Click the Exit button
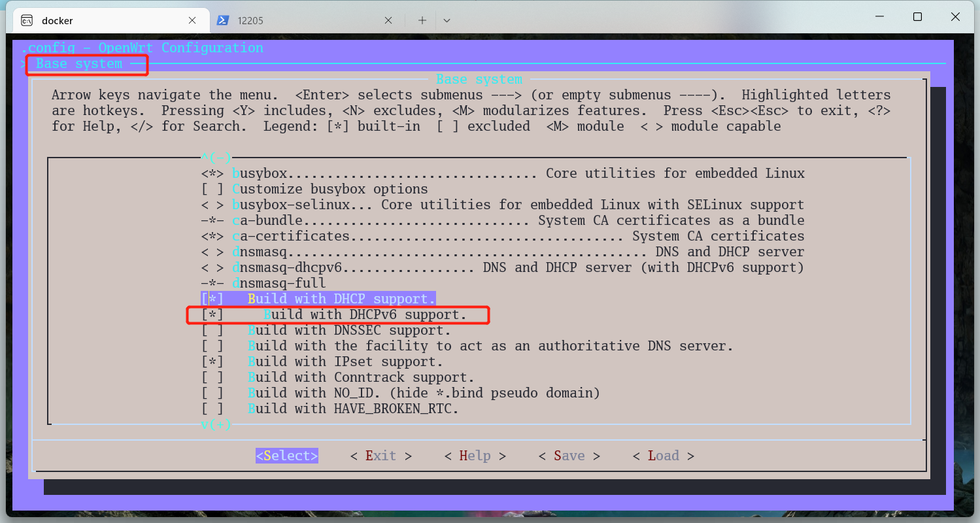This screenshot has height=523, width=980. coord(380,456)
